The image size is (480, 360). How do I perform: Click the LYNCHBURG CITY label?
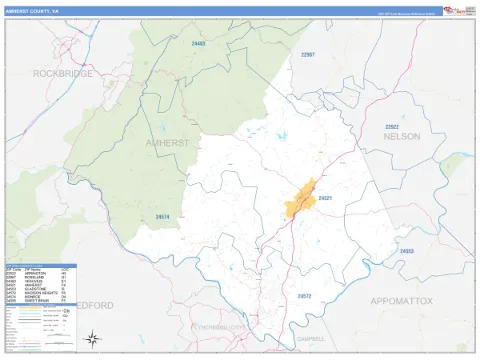click(x=219, y=328)
